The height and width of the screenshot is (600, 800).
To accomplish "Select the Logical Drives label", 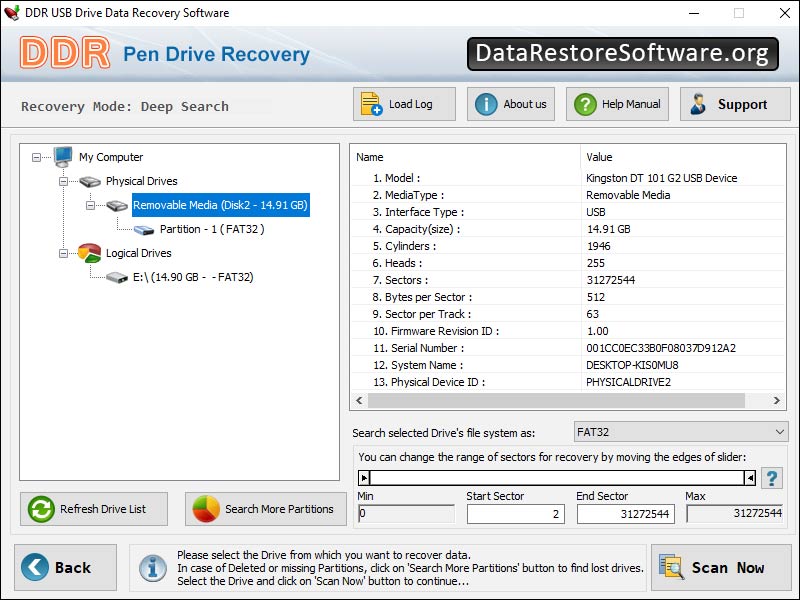I will 139,253.
